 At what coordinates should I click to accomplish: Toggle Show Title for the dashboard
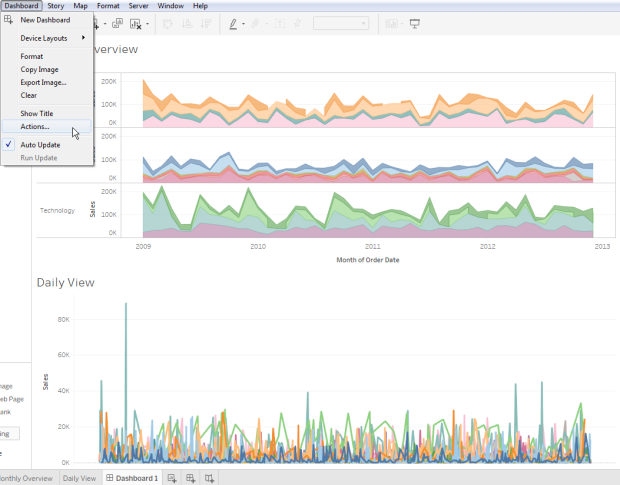(37, 114)
